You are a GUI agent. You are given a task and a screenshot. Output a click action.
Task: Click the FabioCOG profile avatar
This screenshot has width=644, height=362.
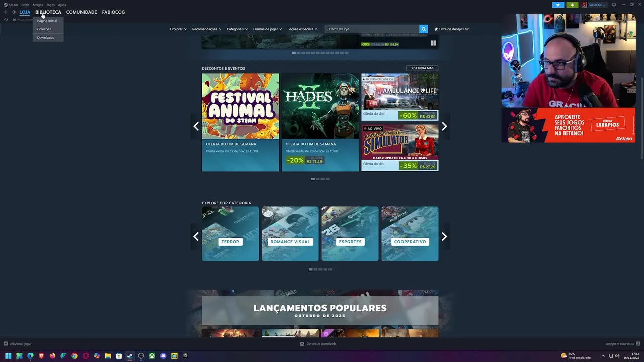click(584, 5)
